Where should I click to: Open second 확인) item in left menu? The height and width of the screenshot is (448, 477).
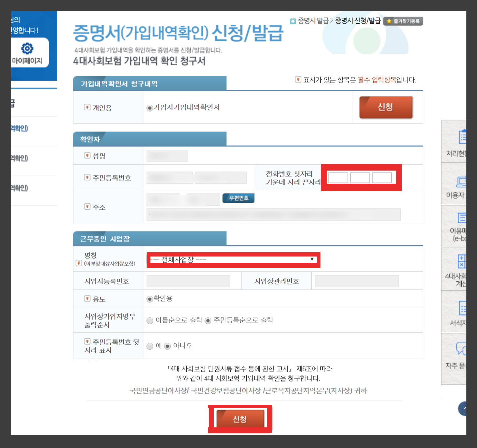(x=19, y=158)
